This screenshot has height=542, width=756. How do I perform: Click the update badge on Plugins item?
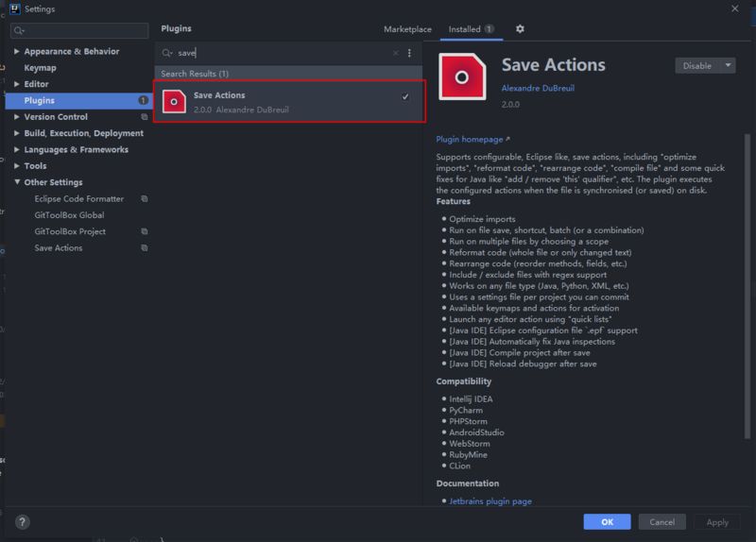[x=144, y=100]
